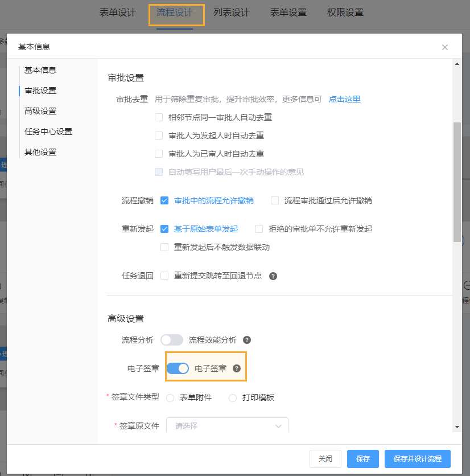Switch to the 列表设计 tab
Screen dimensions: 470x476
231,12
